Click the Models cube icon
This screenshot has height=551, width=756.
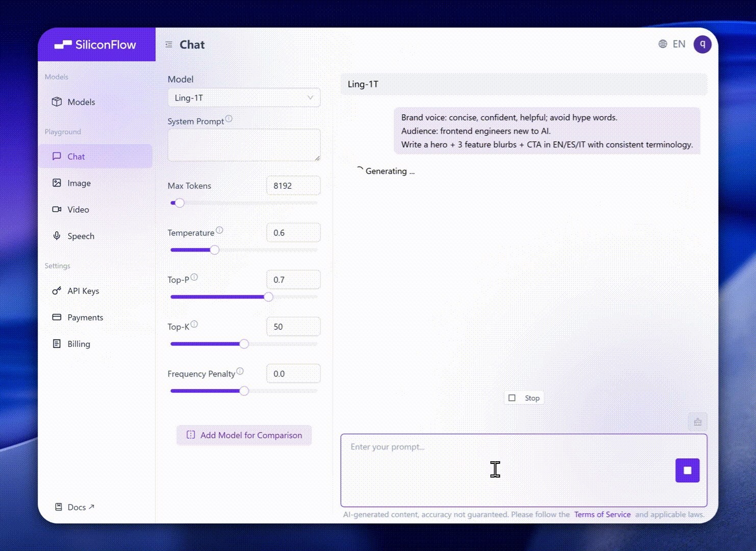point(57,102)
